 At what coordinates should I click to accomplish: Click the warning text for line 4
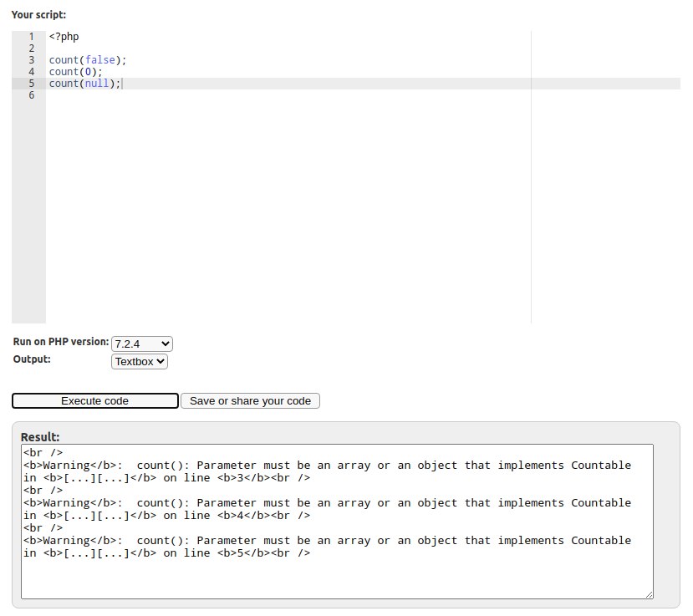point(327,509)
